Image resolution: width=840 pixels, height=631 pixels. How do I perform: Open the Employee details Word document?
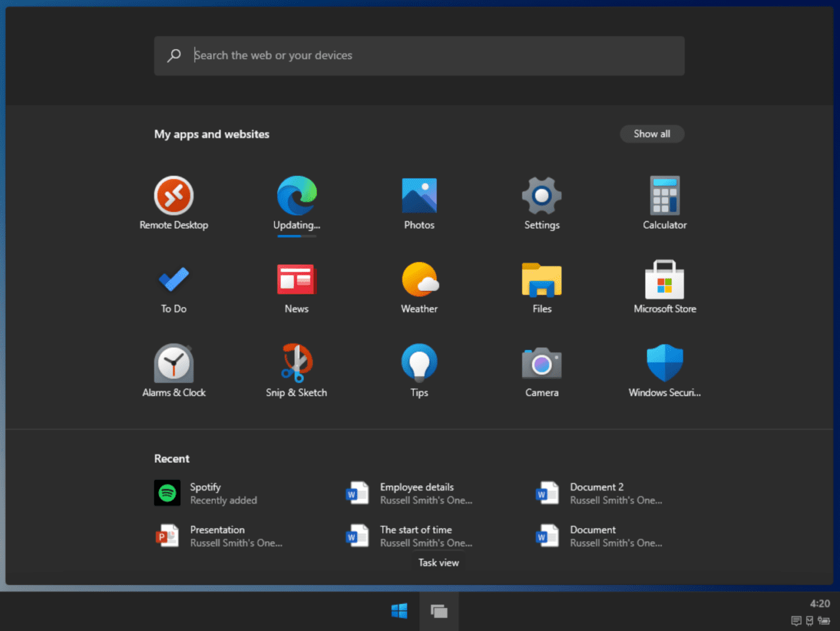(409, 493)
